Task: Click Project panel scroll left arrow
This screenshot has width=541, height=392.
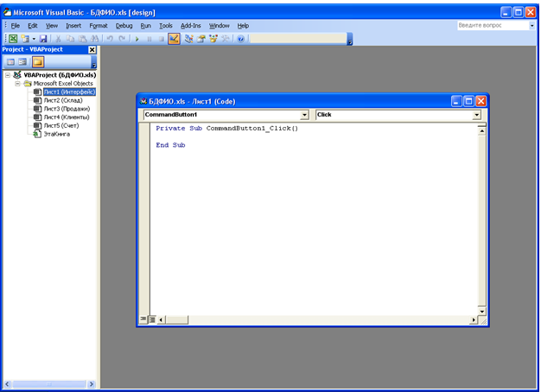Action: [x=7, y=383]
